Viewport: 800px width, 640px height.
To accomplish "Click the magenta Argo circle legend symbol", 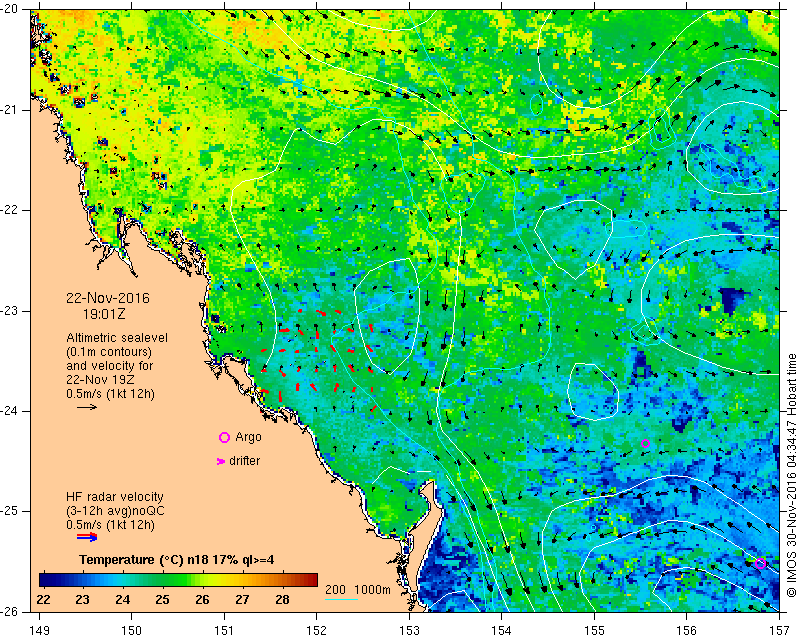I will pyautogui.click(x=224, y=437).
